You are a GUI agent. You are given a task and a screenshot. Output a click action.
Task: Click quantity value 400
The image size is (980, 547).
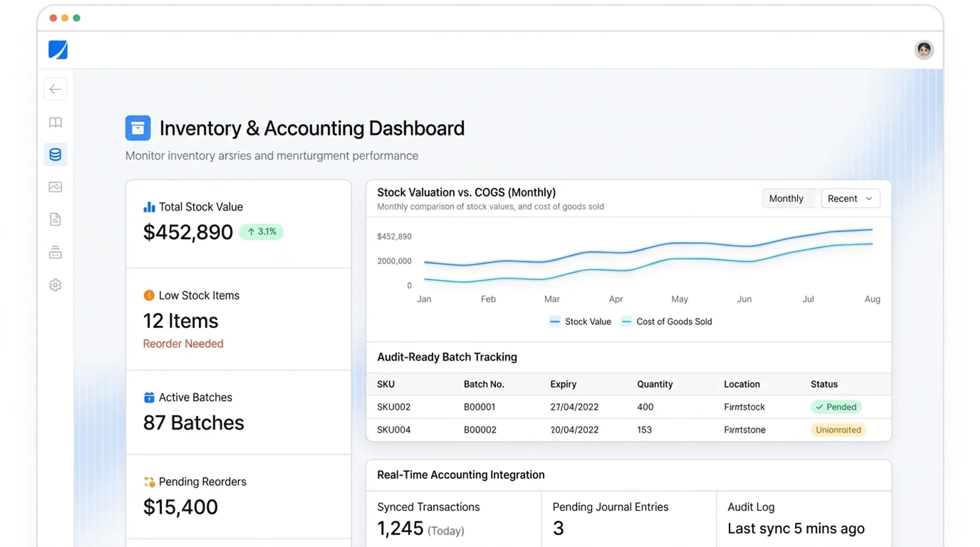click(x=645, y=407)
